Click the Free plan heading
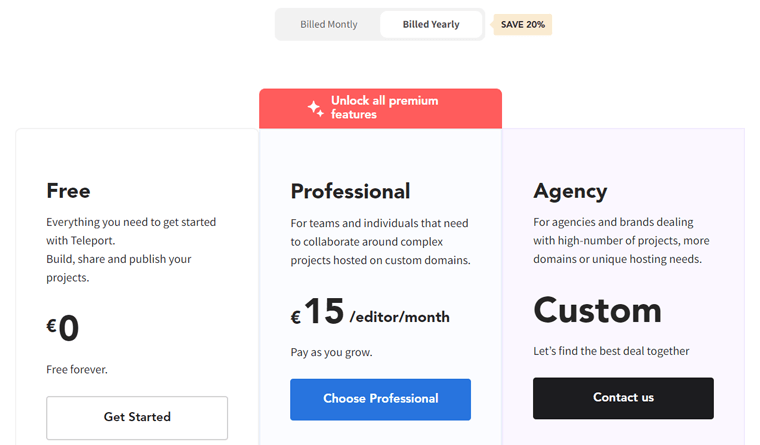760x445 pixels. pyautogui.click(x=68, y=191)
